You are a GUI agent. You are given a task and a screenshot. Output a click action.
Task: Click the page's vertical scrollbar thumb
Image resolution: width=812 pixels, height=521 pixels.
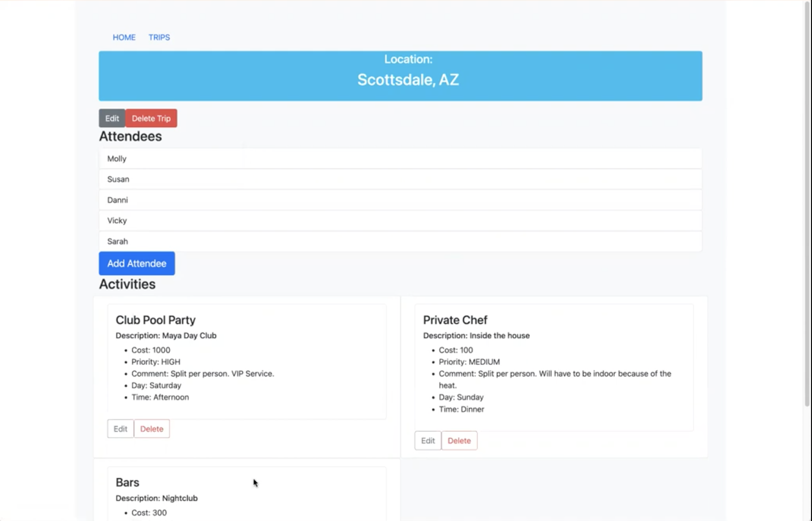[807, 203]
